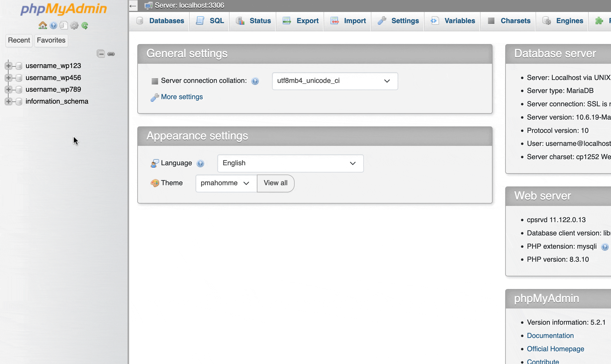Screen dimensions: 611x364
Task: Open More settings link
Action: (182, 97)
